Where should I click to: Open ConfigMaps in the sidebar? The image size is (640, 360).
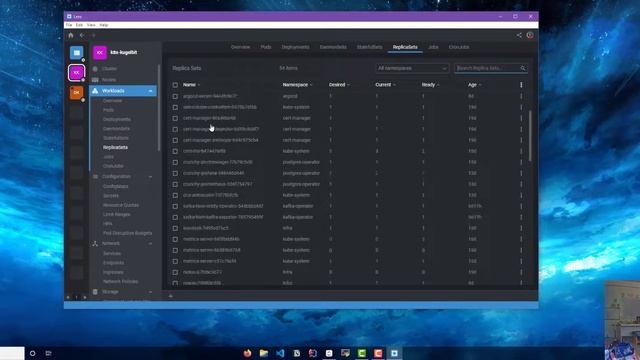pos(116,187)
